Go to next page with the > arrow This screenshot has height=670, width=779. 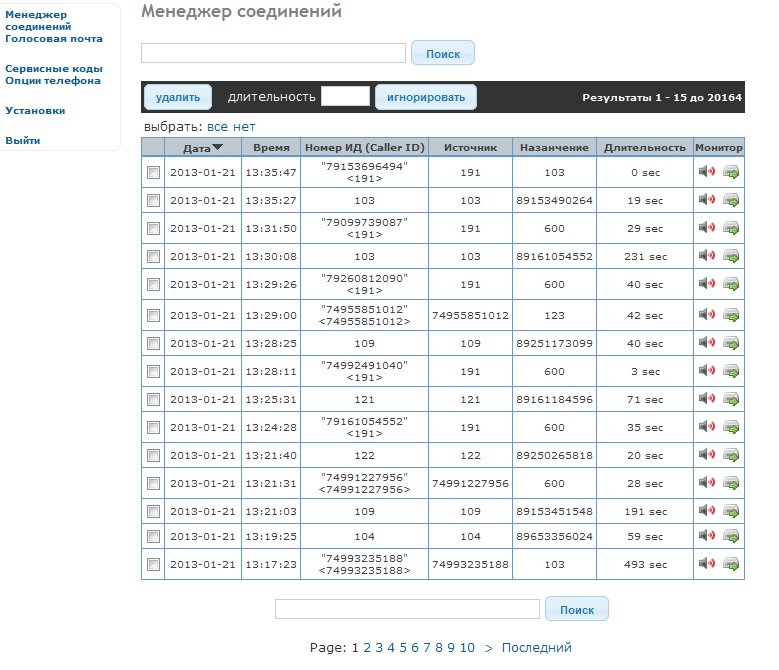pyautogui.click(x=488, y=648)
